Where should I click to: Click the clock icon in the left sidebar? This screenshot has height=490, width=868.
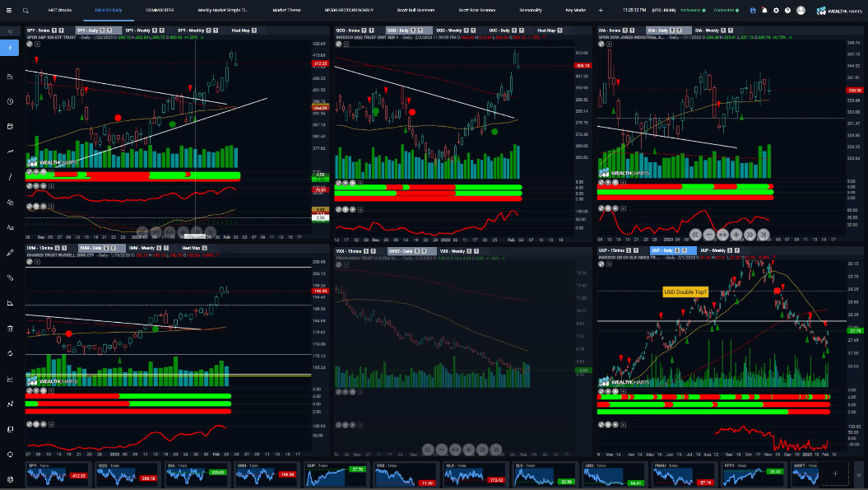click(x=10, y=101)
